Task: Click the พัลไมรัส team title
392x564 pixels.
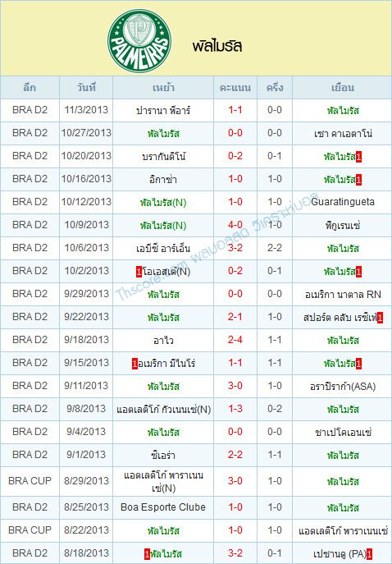Action: click(217, 47)
